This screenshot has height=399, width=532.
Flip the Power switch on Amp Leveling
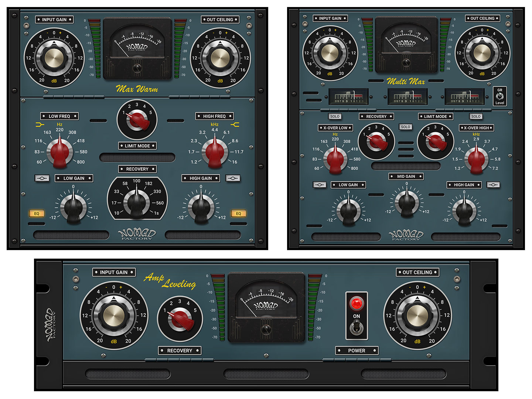point(356,328)
